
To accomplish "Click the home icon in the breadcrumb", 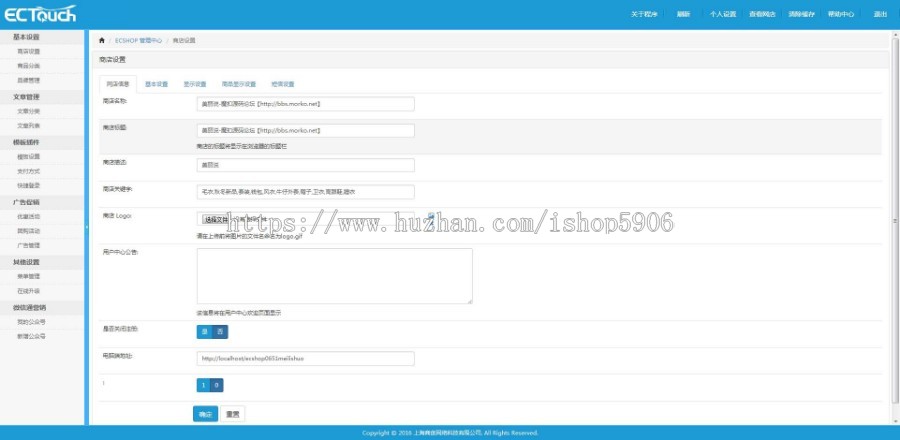I will (x=102, y=41).
